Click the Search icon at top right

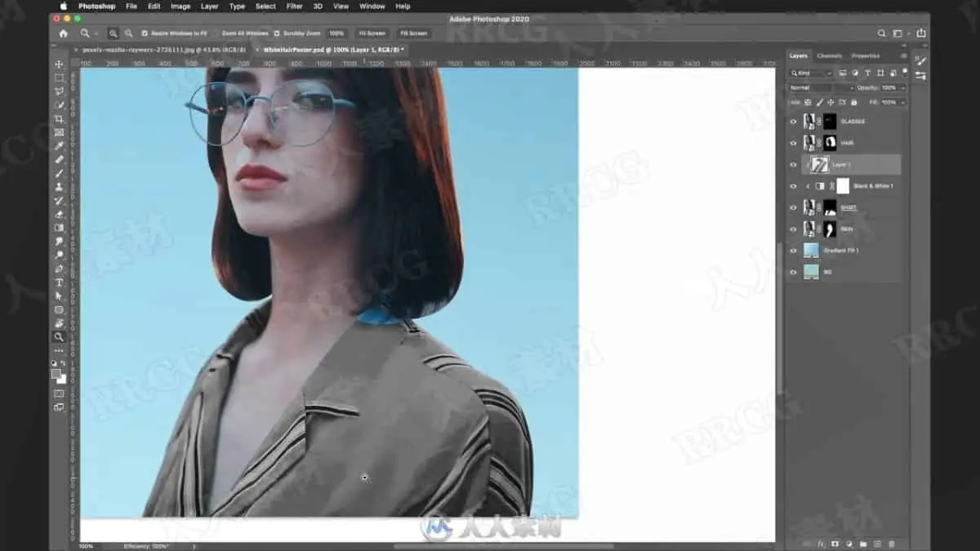(881, 33)
